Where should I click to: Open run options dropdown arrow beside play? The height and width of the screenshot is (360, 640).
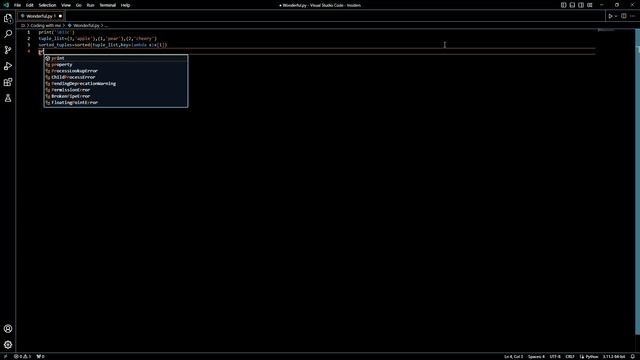tap(616, 16)
